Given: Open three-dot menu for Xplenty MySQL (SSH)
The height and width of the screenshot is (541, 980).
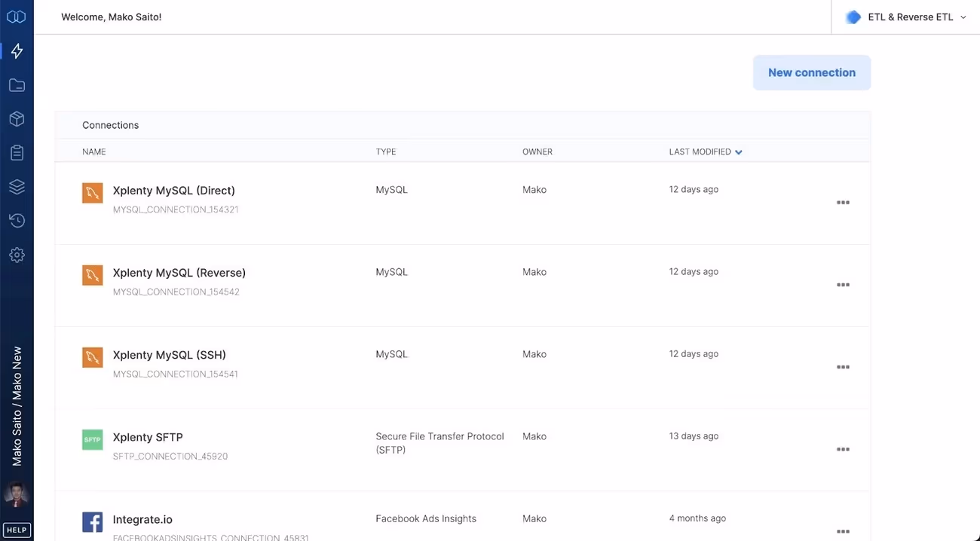Looking at the screenshot, I should (x=843, y=367).
